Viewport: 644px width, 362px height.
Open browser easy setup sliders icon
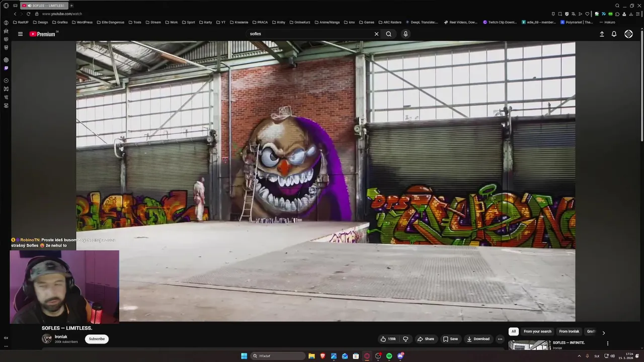tap(637, 14)
